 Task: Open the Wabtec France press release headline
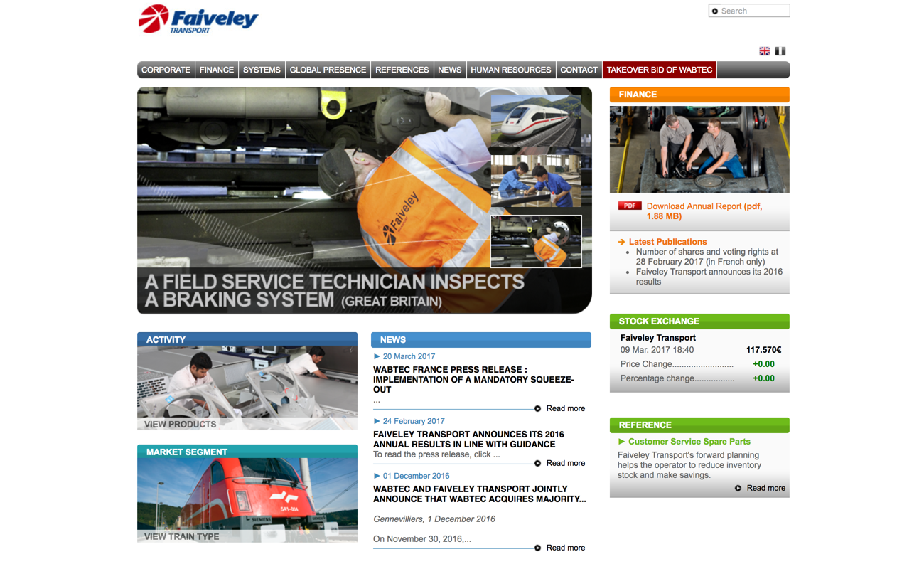[473, 380]
